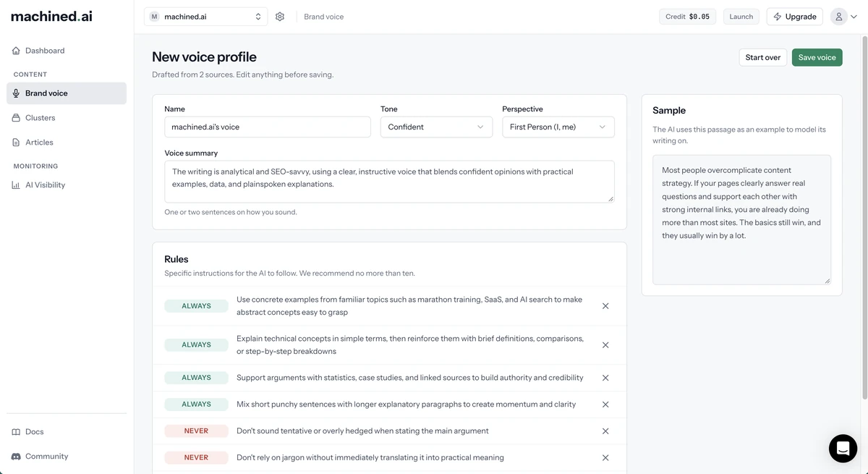
Task: Remove the explain technical concepts rule
Action: click(x=605, y=345)
